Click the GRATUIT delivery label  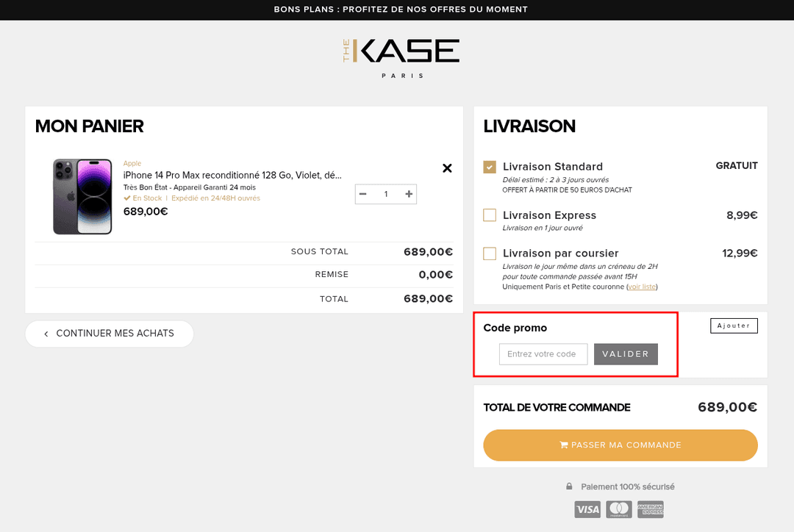(737, 165)
